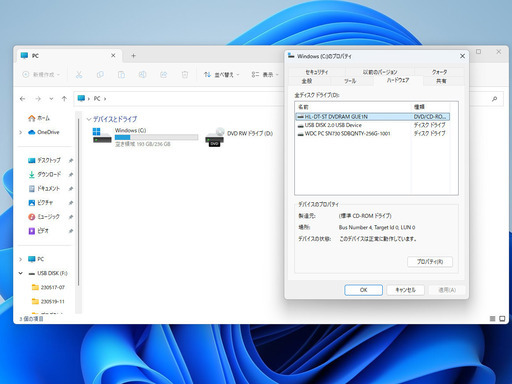Click the Share icon in toolbar
The height and width of the screenshot is (384, 512).
[x=163, y=75]
